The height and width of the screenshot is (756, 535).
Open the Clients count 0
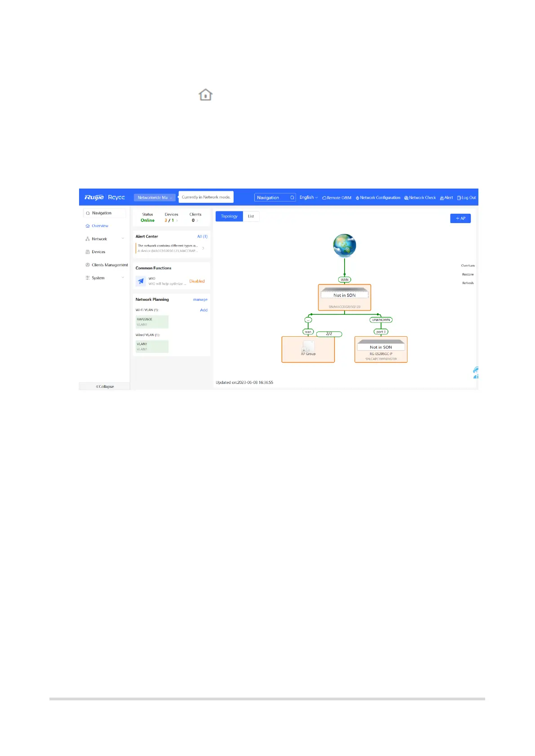(x=195, y=220)
